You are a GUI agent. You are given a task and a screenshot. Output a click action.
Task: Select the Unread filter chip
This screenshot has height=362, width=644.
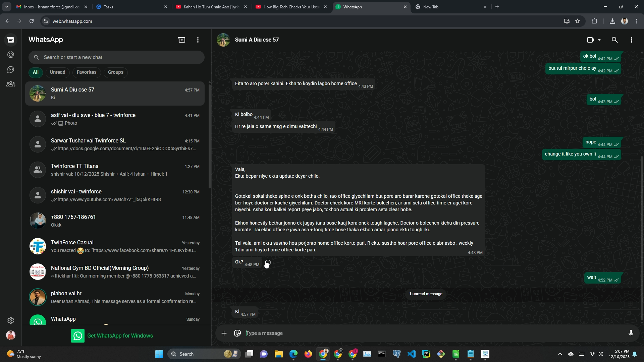pos(57,72)
